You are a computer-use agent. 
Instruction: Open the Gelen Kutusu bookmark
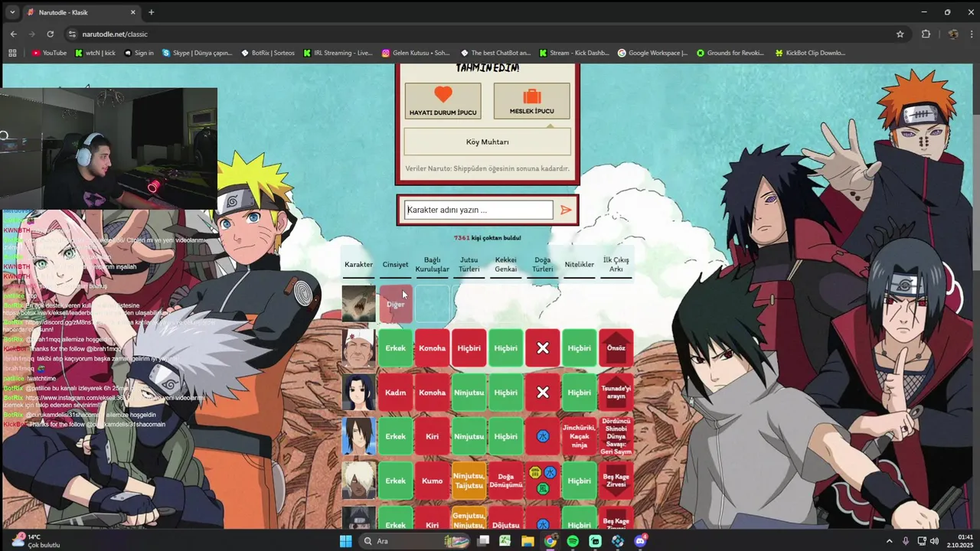pos(416,53)
